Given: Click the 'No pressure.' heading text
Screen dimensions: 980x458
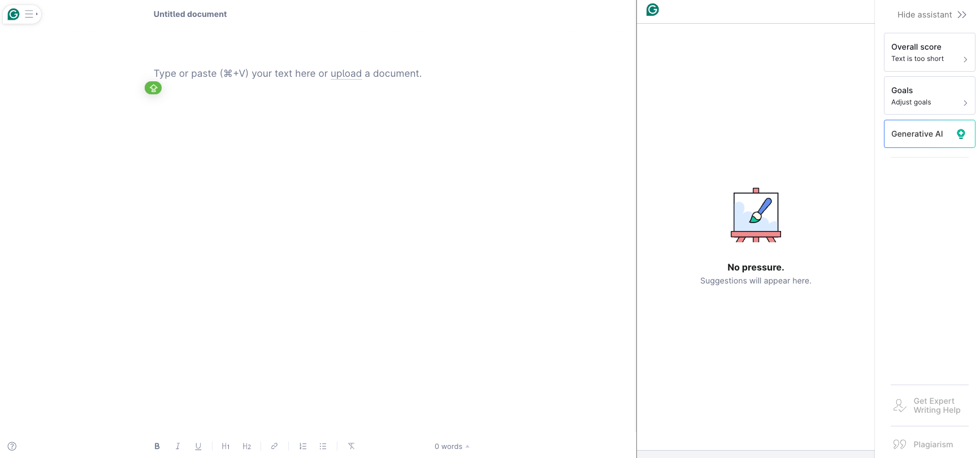Looking at the screenshot, I should [x=756, y=267].
